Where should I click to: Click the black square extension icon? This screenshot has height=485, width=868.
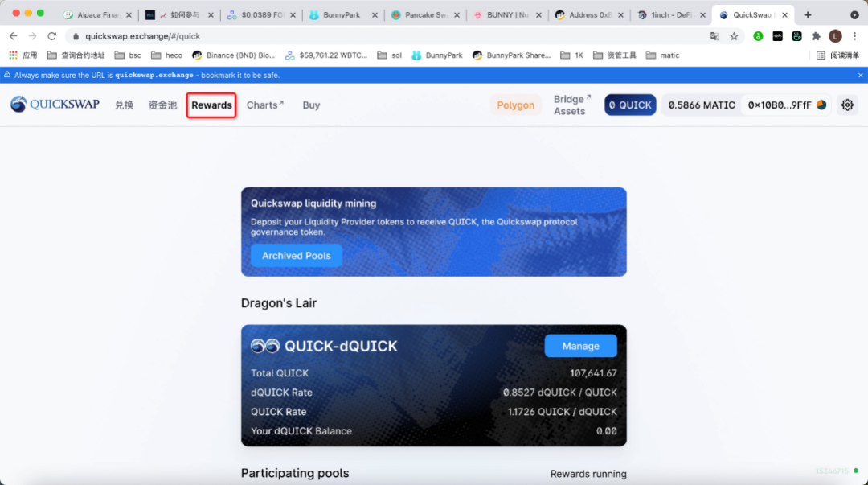click(777, 36)
